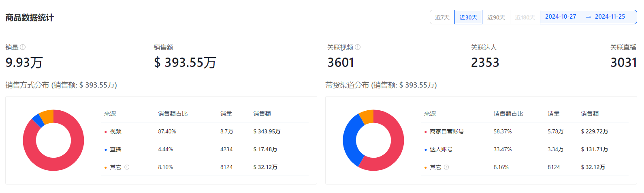Screen dimensions: 644x193
Task: Click info icon next to 其它 in 销售方式分布 table
Action: pos(127,167)
